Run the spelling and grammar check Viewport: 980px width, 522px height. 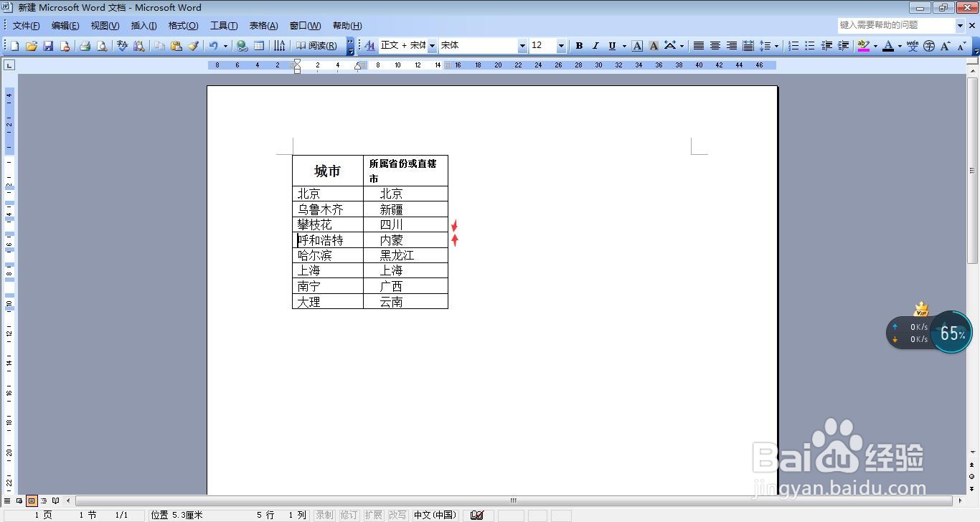(122, 46)
